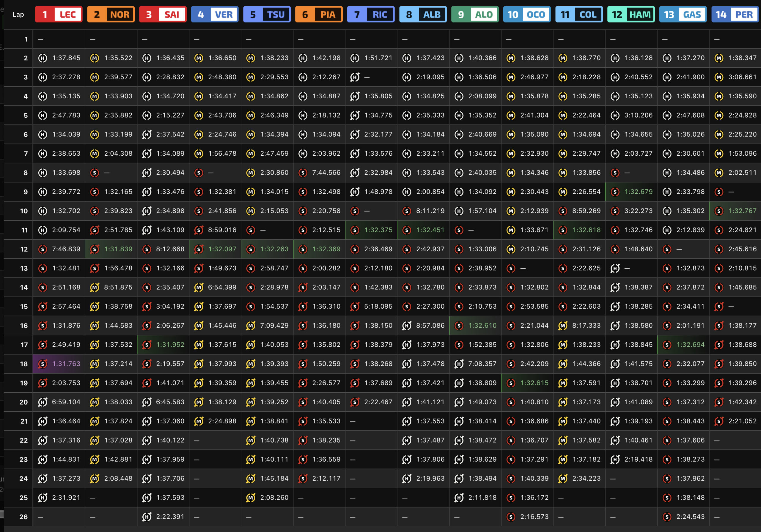
Task: Click hard tyre icon next to 8:57.086
Action: coord(407,326)
